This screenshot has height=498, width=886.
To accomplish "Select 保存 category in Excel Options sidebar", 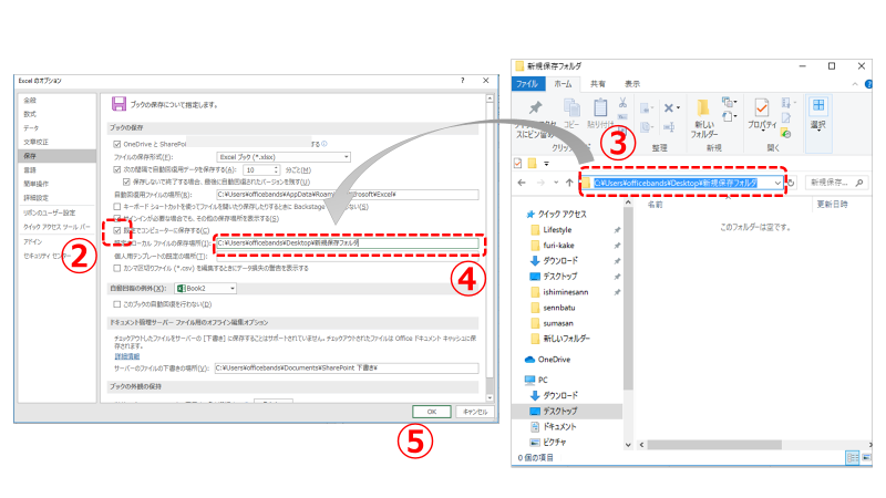I will [57, 156].
